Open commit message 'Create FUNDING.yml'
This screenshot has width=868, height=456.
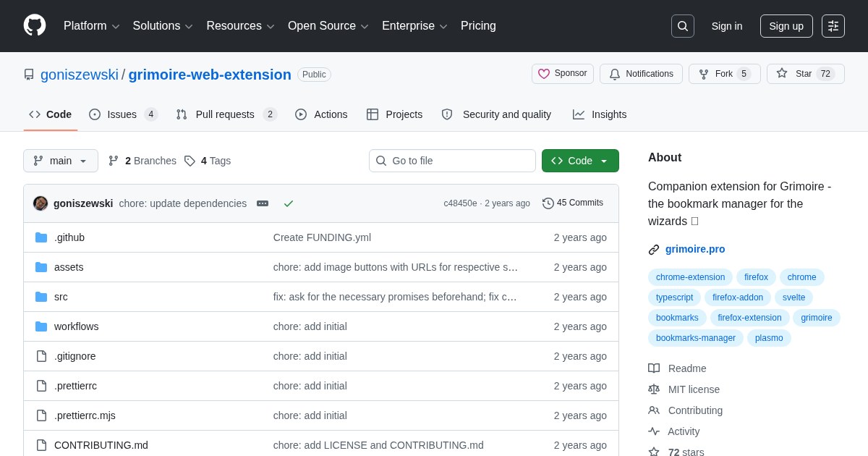(x=322, y=237)
